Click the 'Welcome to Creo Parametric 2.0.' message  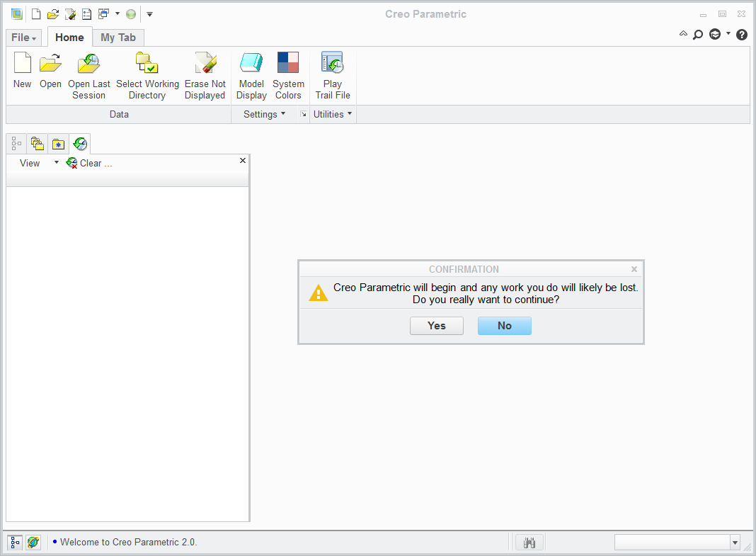click(128, 543)
